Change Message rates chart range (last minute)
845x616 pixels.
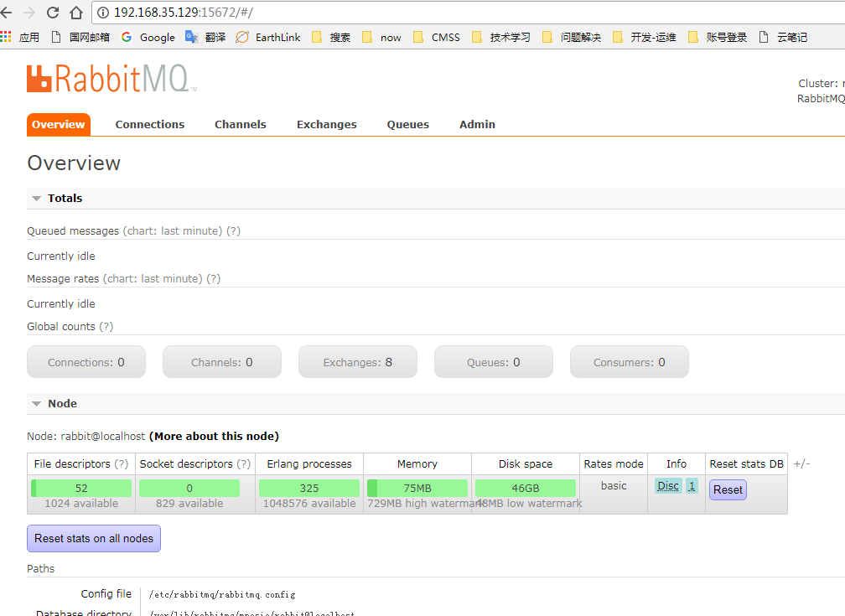[x=153, y=278]
